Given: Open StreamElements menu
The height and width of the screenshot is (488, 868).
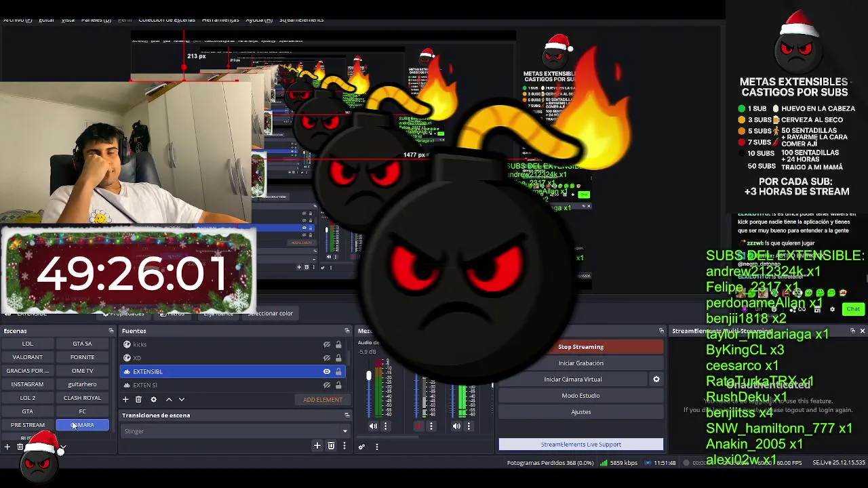Looking at the screenshot, I should (301, 20).
